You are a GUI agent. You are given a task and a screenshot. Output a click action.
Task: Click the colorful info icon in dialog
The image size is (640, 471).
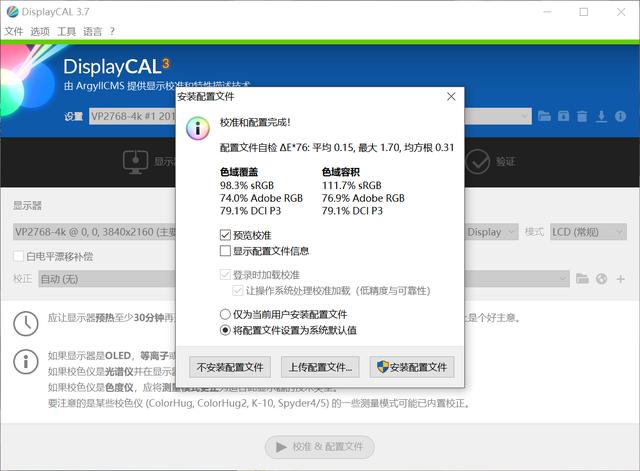click(x=198, y=128)
